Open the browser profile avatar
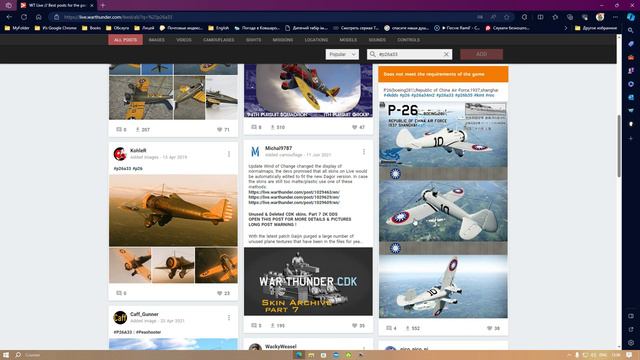The image size is (640, 360). click(x=600, y=17)
